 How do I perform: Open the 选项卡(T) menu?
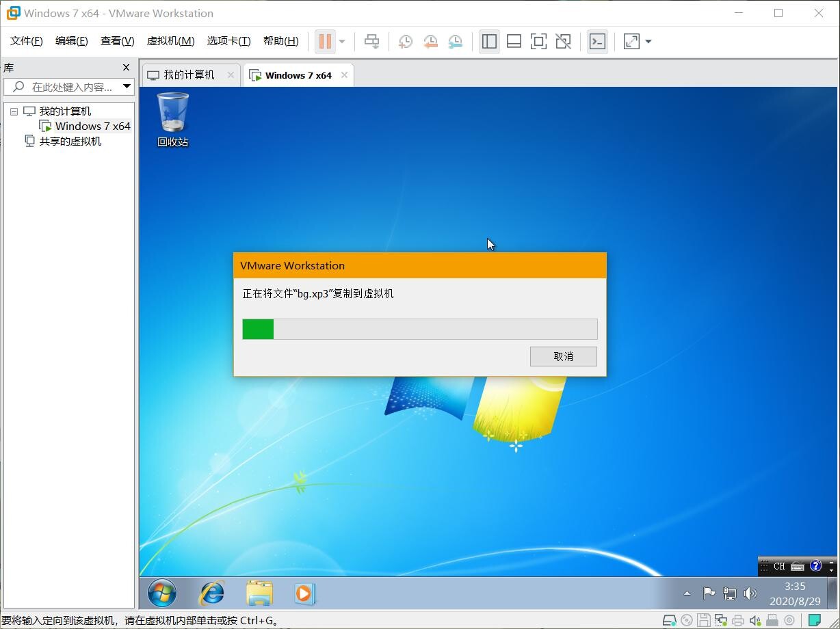(229, 41)
